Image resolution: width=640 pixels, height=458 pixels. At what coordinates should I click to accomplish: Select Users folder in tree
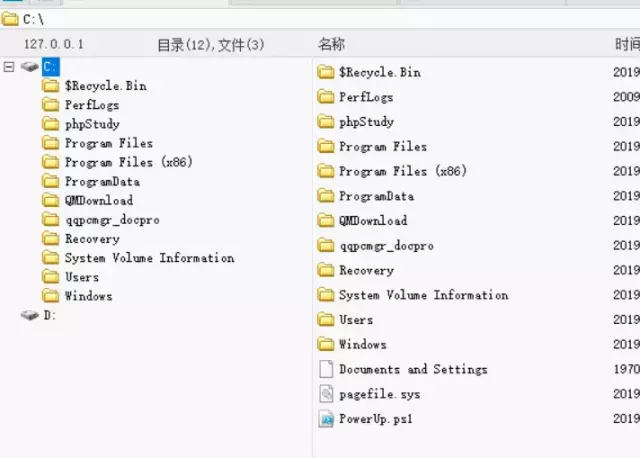coord(82,277)
